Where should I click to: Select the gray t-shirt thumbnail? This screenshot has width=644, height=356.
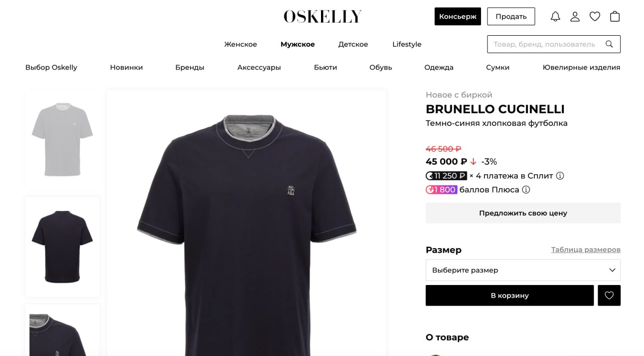pos(62,139)
